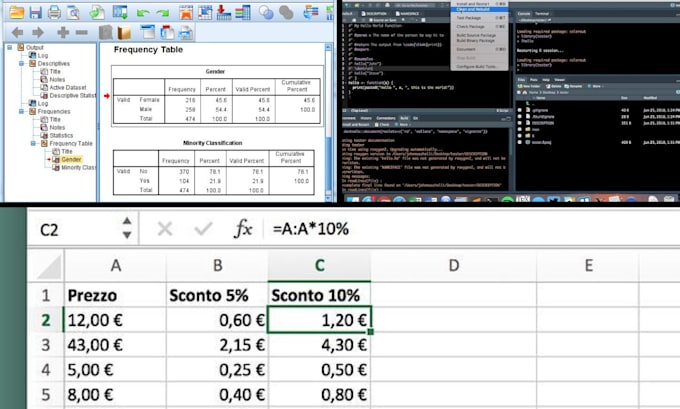This screenshot has height=409, width=680.
Task: Click the Export output icon in SPSS
Action: pyautogui.click(x=97, y=12)
